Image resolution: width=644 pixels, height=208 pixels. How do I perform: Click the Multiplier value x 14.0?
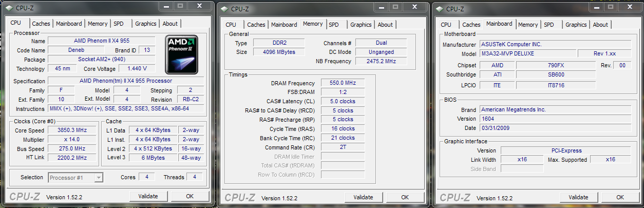coord(71,140)
